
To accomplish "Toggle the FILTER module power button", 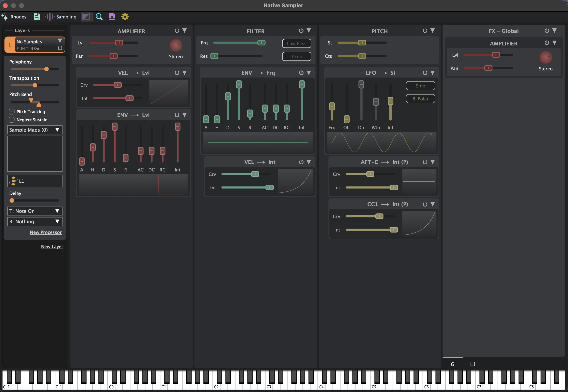I will pyautogui.click(x=301, y=30).
